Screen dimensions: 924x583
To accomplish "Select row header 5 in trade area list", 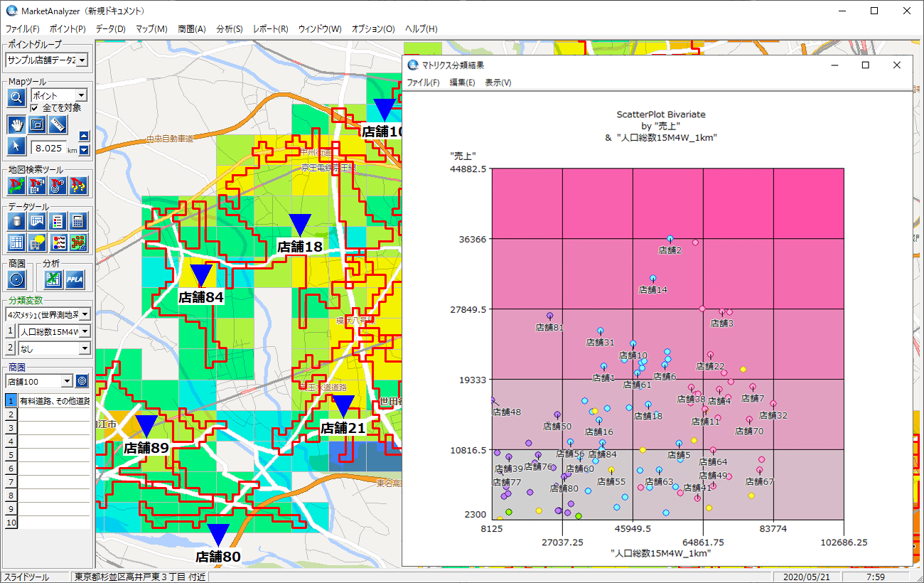I will (x=11, y=455).
